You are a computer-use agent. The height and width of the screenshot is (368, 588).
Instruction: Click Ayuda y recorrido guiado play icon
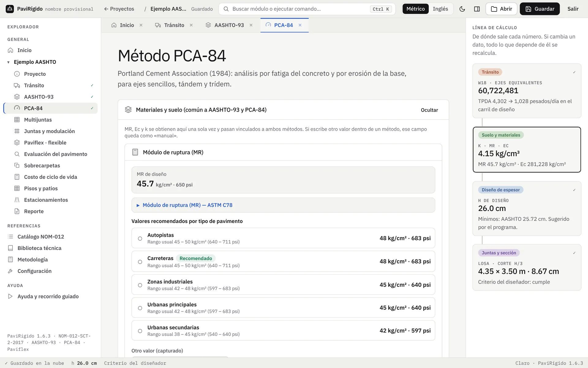click(x=10, y=296)
